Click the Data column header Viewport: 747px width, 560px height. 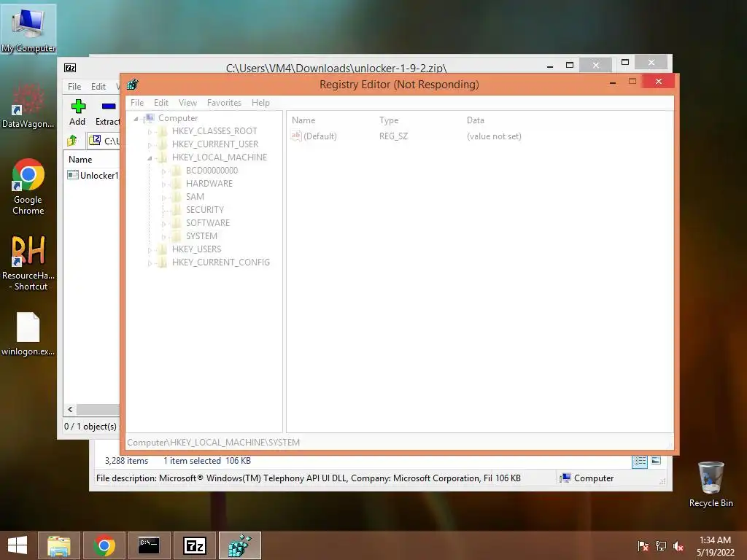click(476, 120)
